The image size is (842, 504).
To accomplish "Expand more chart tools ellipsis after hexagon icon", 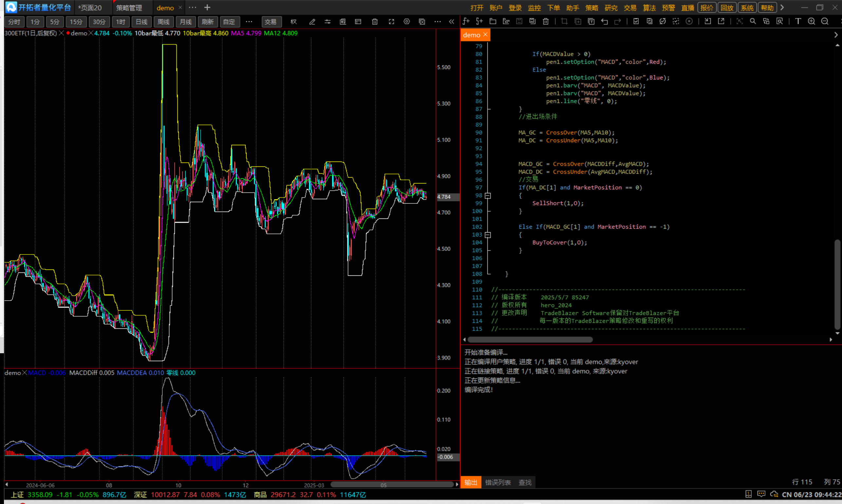I will click(x=437, y=22).
